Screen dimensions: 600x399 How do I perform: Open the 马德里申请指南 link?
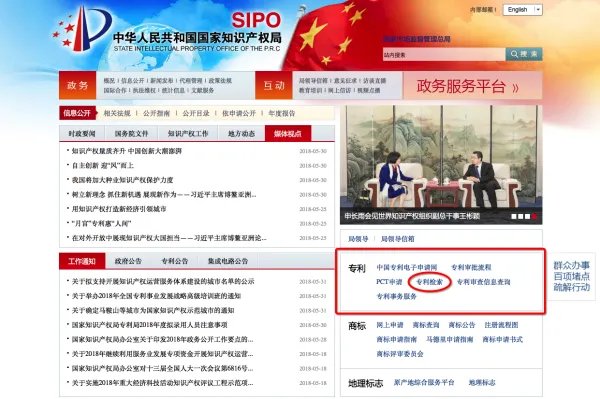(x=450, y=340)
